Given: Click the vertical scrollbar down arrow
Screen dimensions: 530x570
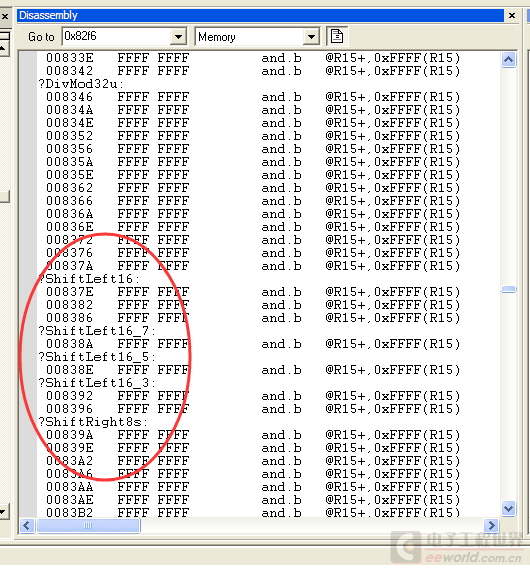Looking at the screenshot, I should coord(508,509).
